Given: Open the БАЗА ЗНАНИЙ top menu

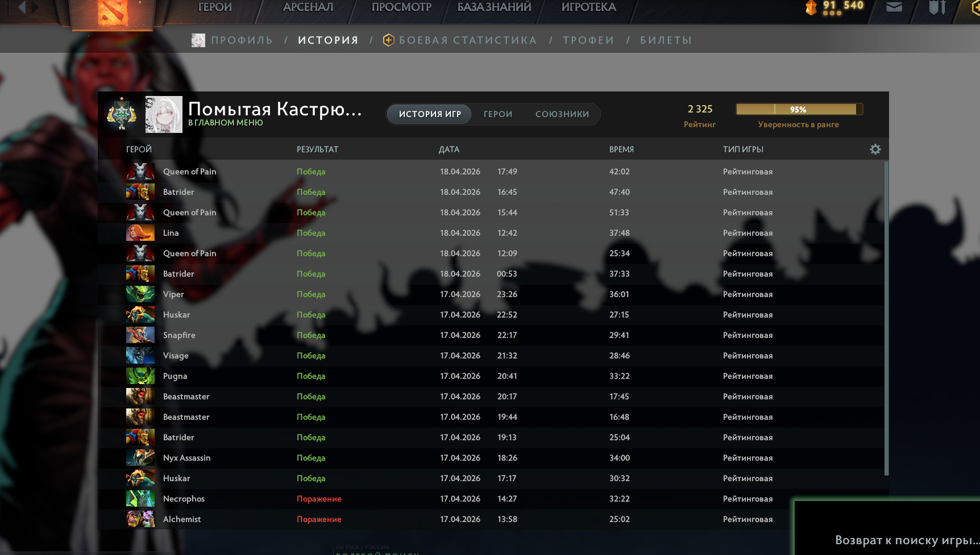Looking at the screenshot, I should click(x=495, y=7).
